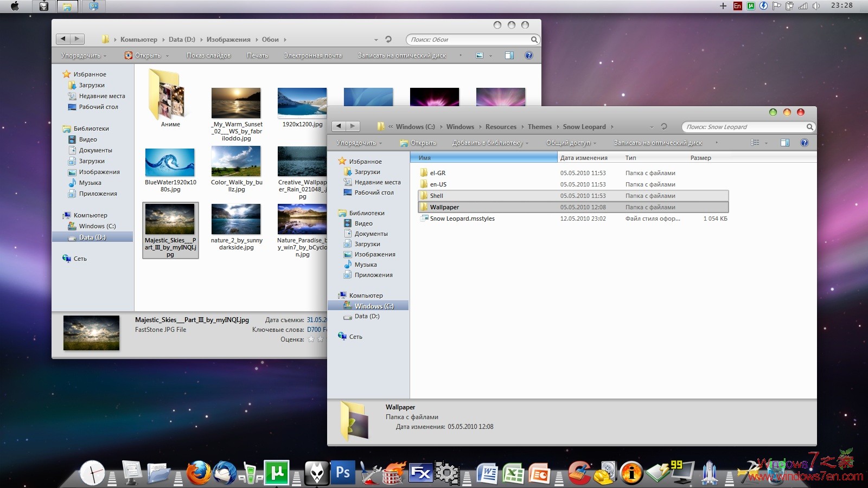Launch foobar2000 from the dock

coord(317,472)
